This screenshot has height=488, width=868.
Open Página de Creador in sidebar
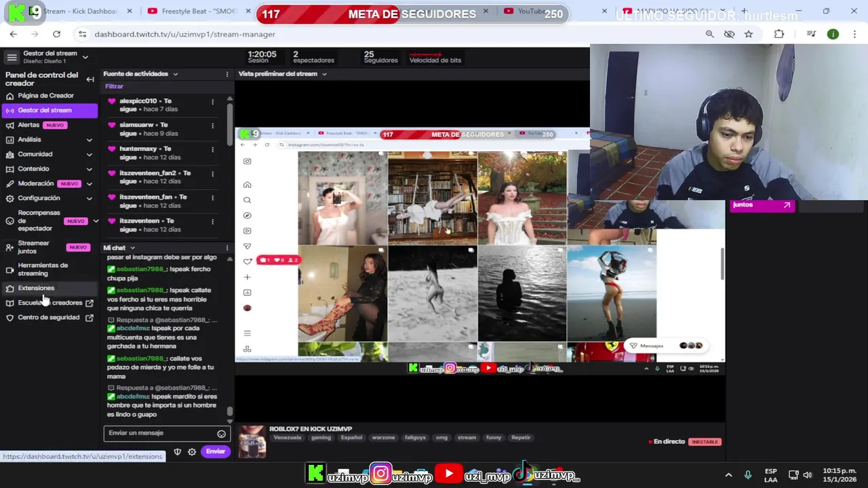[x=45, y=96]
